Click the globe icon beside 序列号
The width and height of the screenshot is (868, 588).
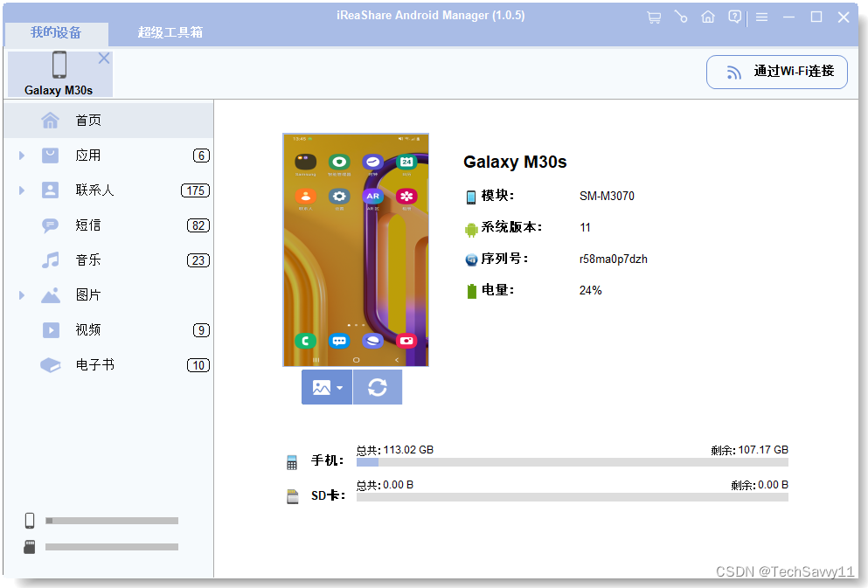tap(471, 259)
